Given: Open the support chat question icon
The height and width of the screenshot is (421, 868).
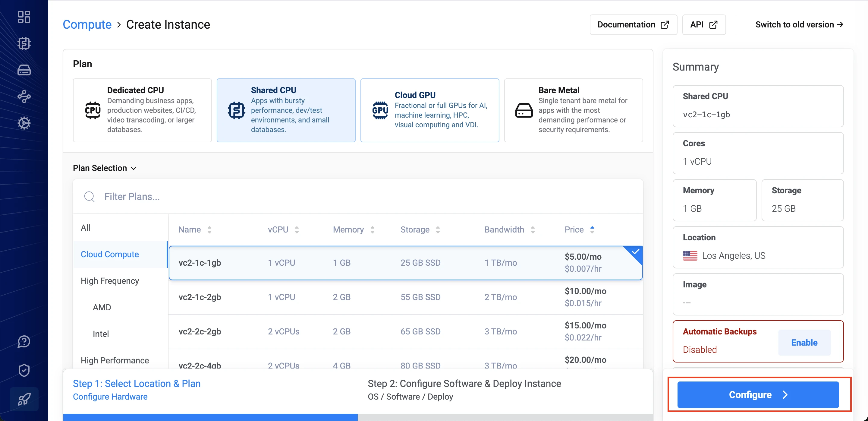Looking at the screenshot, I should (24, 341).
